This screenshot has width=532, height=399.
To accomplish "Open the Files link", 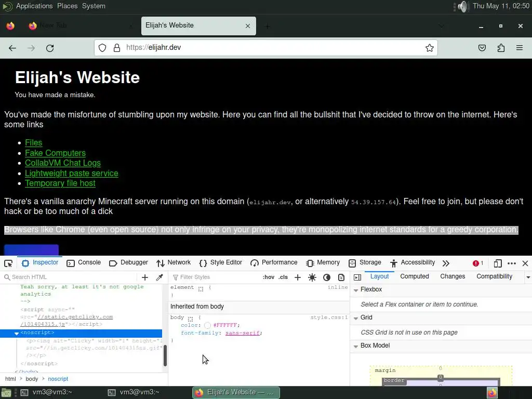I will coord(34,143).
